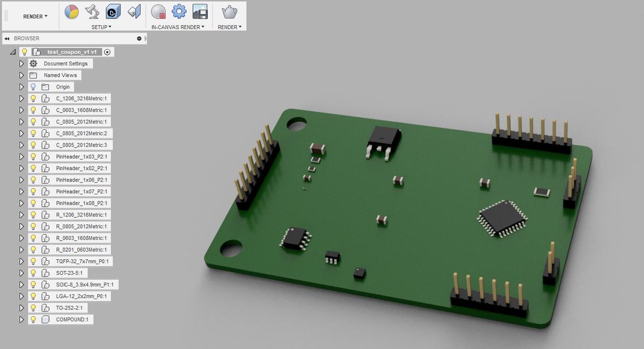Click component icon of COMPOUND:1

point(45,319)
